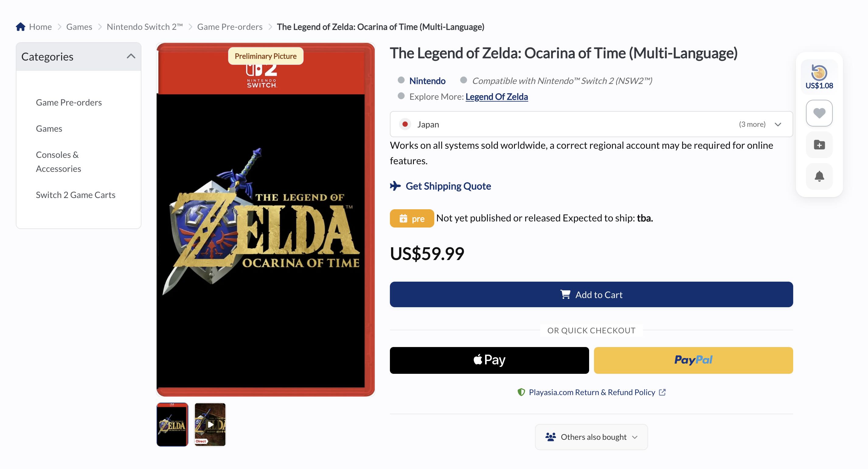
Task: Open the Japan region version dropdown
Action: (x=591, y=124)
